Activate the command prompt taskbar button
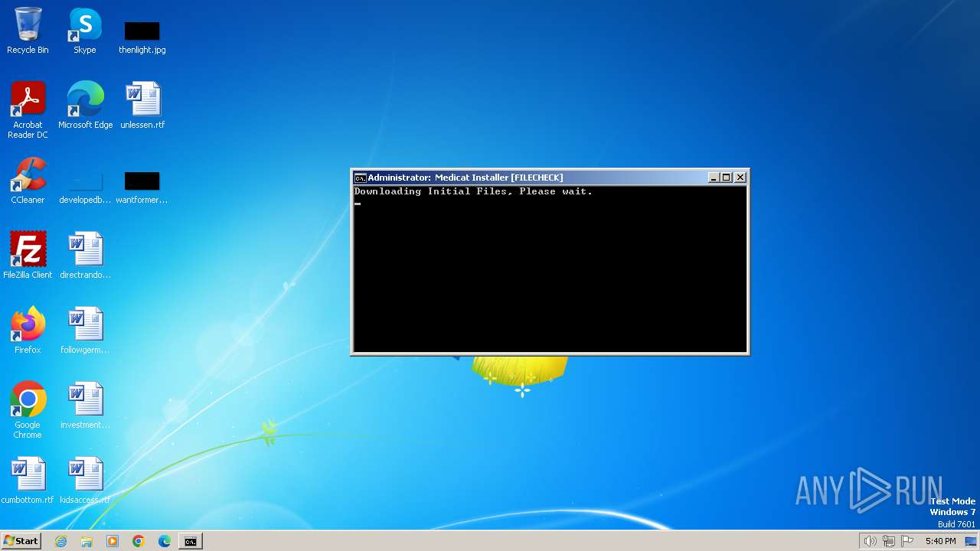This screenshot has height=551, width=980. coord(191,541)
